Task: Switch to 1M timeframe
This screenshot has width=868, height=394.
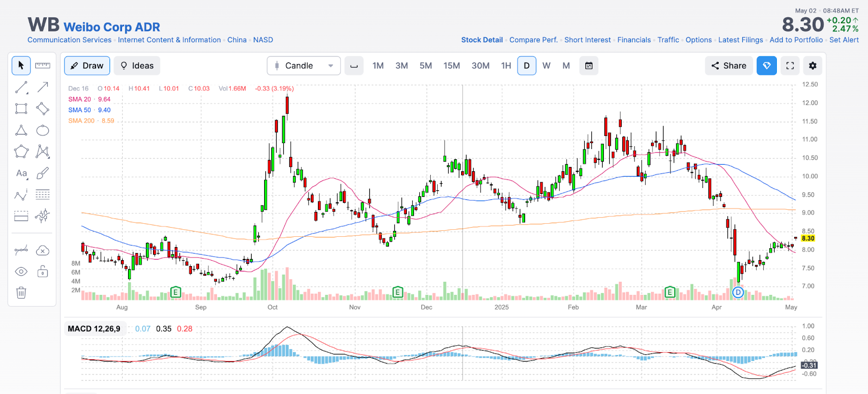Action: point(378,66)
